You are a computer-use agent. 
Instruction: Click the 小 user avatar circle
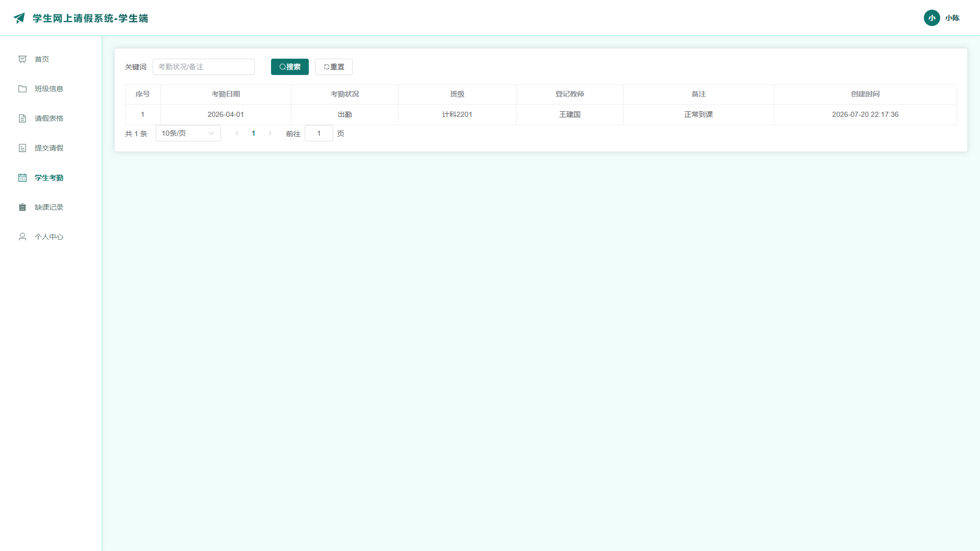point(932,18)
